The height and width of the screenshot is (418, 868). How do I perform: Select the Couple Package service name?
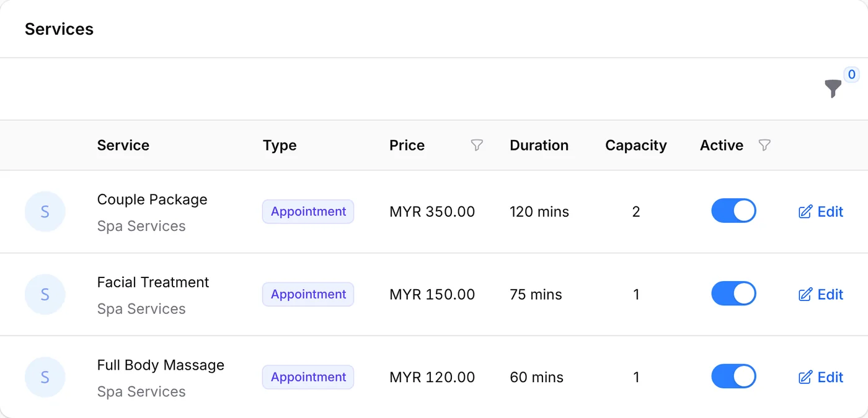pyautogui.click(x=152, y=199)
